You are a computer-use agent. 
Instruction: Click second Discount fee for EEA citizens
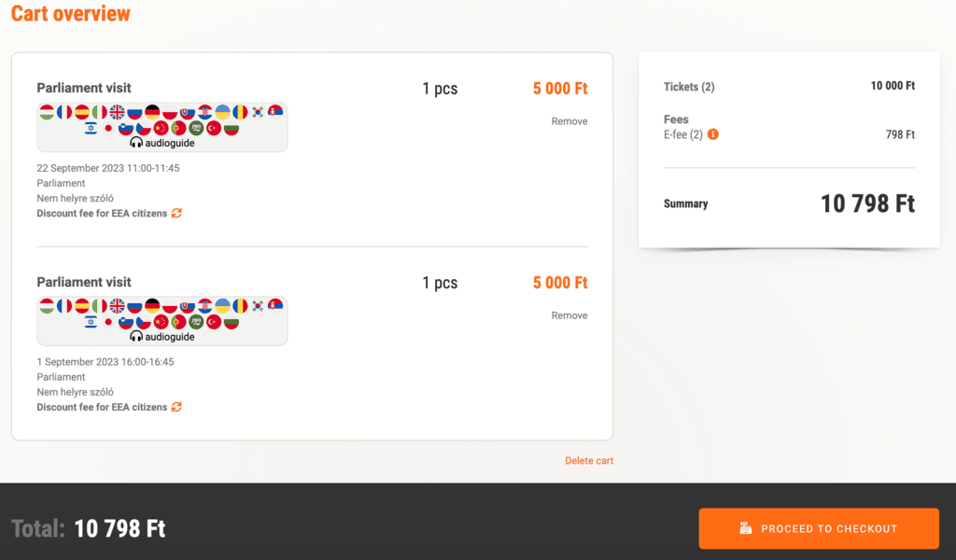coord(102,407)
